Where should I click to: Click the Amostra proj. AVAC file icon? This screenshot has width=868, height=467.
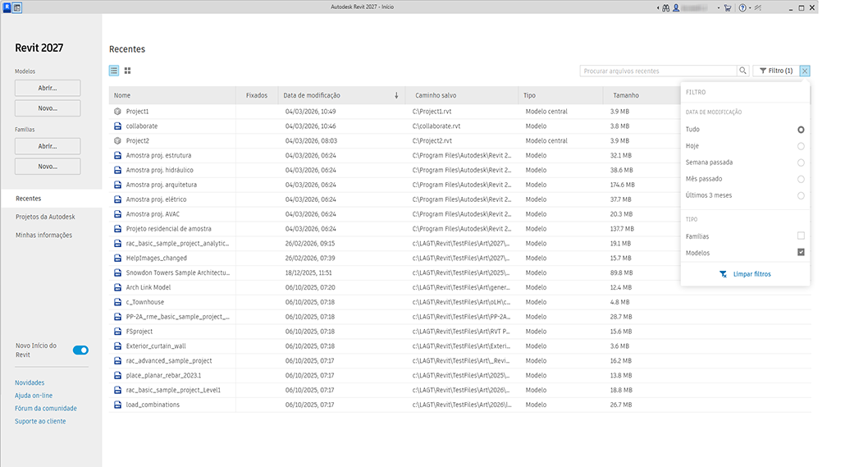[117, 214]
